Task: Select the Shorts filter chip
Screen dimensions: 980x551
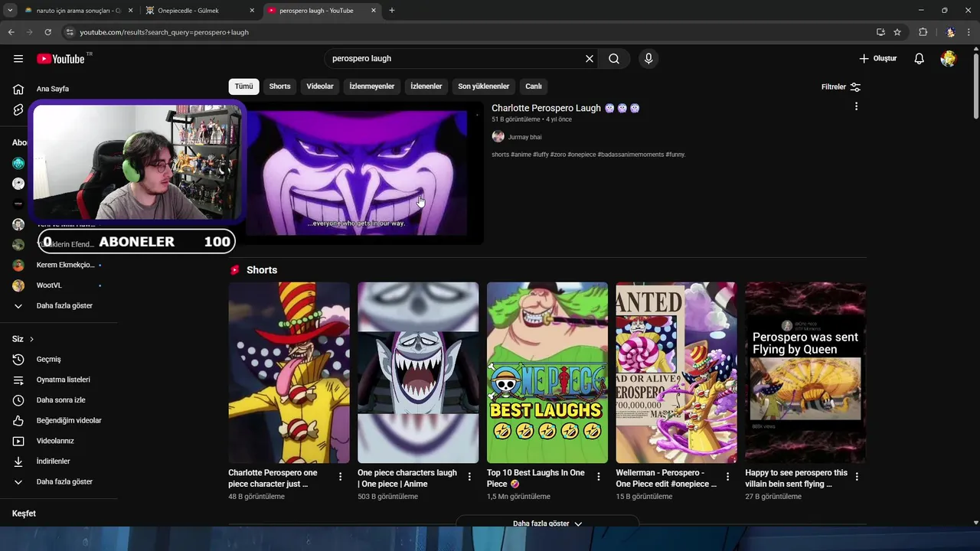Action: click(x=279, y=86)
